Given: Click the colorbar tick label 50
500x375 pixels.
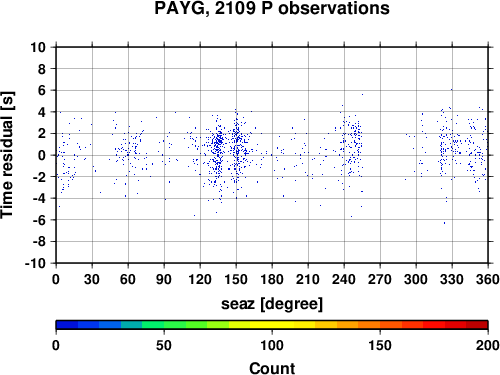Looking at the screenshot, I should pyautogui.click(x=164, y=345).
